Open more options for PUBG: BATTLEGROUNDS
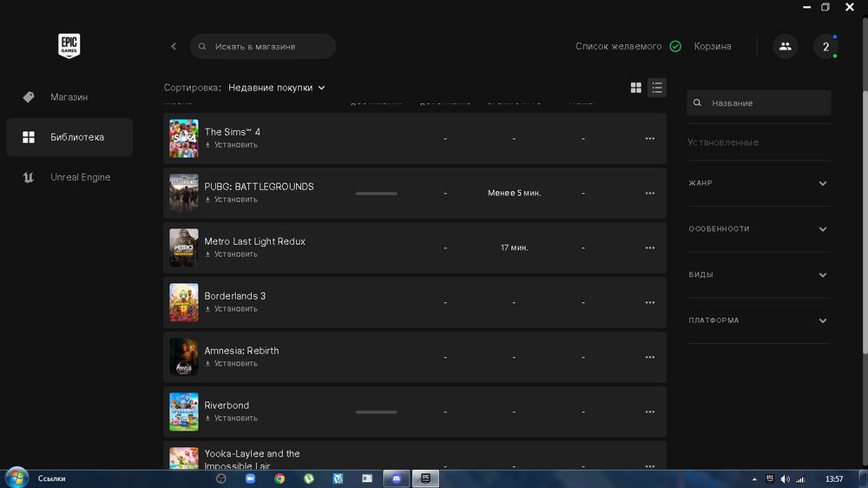Screen dimensions: 868x488 pos(650,194)
